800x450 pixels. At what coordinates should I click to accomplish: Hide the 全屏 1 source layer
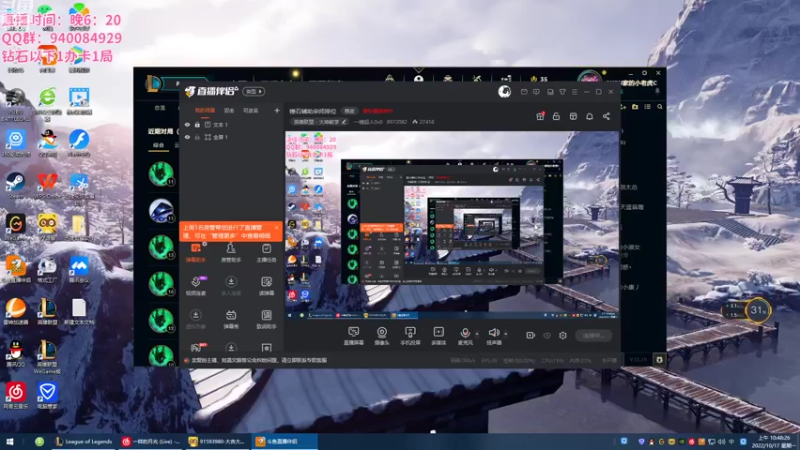[x=187, y=137]
